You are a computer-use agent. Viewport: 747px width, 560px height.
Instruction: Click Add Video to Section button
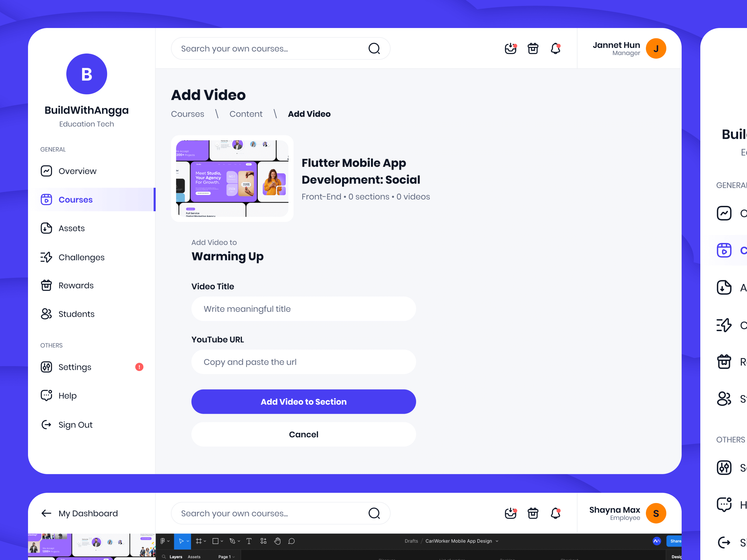[x=303, y=402]
